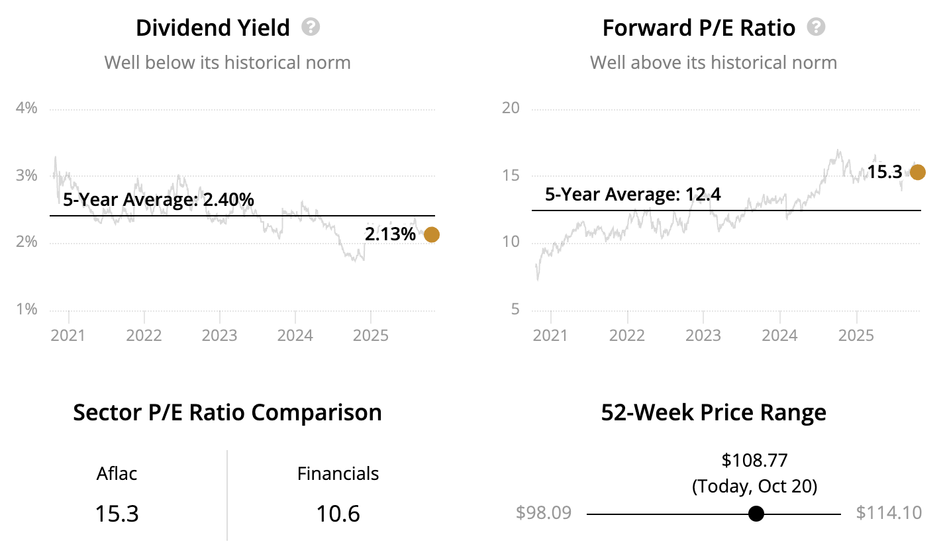Click the 15.3 value label on the P/E chart
This screenshot has width=943, height=560.
(885, 172)
